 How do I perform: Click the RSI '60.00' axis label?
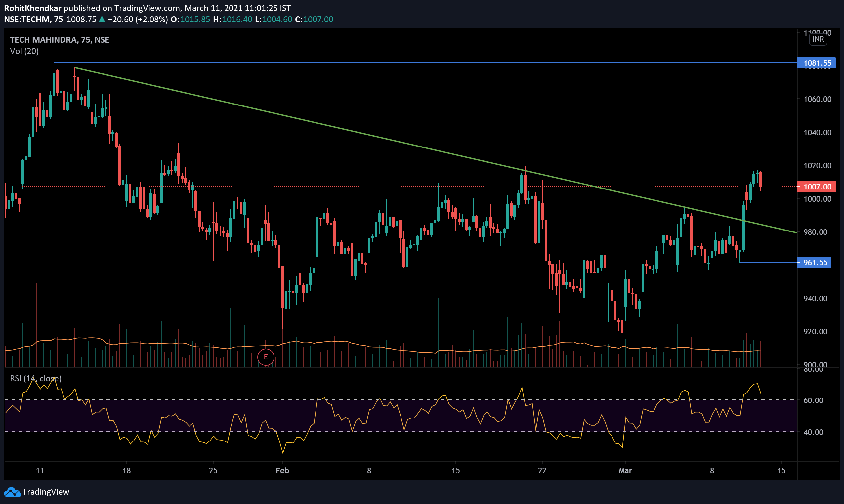pyautogui.click(x=814, y=400)
